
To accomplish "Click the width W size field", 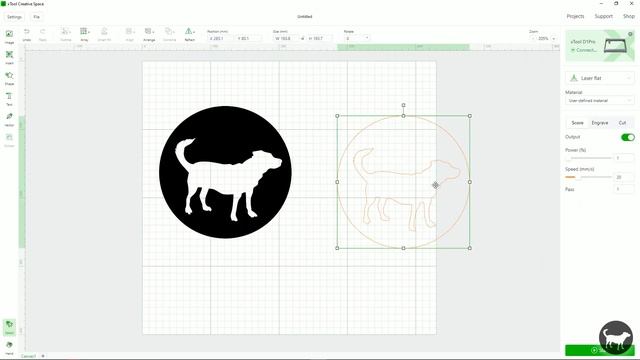I will tap(286, 38).
